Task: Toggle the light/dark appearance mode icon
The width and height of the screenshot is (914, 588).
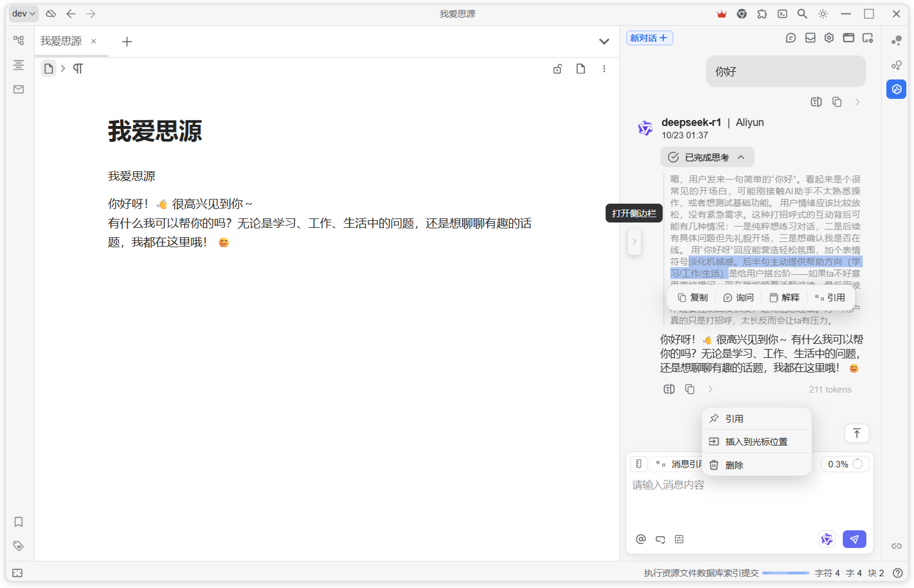Action: click(x=823, y=14)
